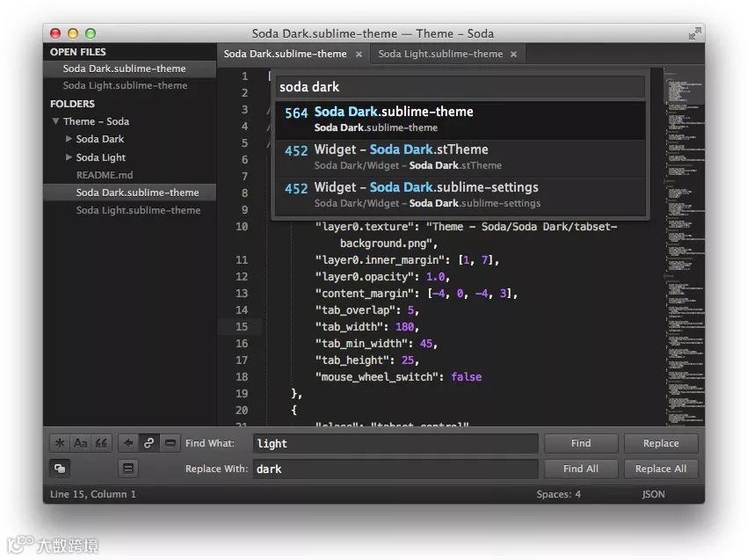Open Soda Light.sublime-theme under Open Files

pyautogui.click(x=129, y=86)
